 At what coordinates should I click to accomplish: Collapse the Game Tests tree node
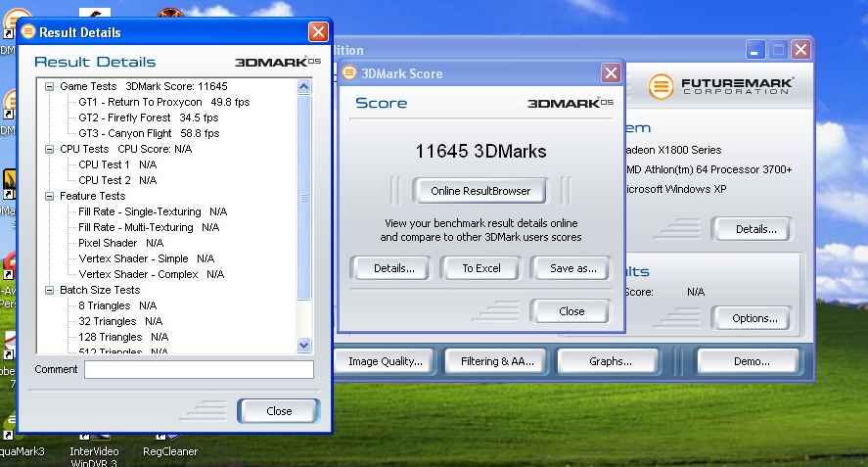pyautogui.click(x=49, y=86)
